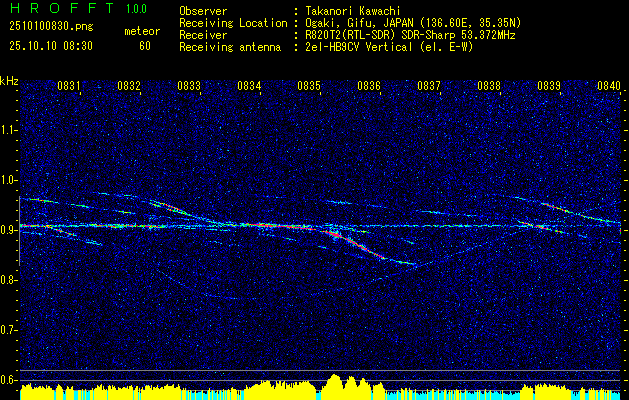
Task: Click the 0.6 frequency axis label
Action: tap(8, 380)
